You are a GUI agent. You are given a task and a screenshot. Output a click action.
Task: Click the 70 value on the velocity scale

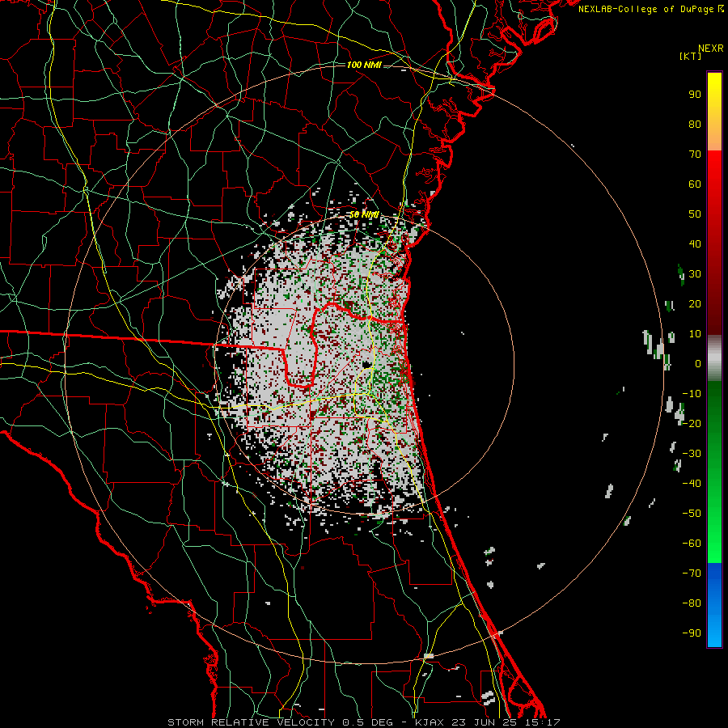click(x=695, y=154)
